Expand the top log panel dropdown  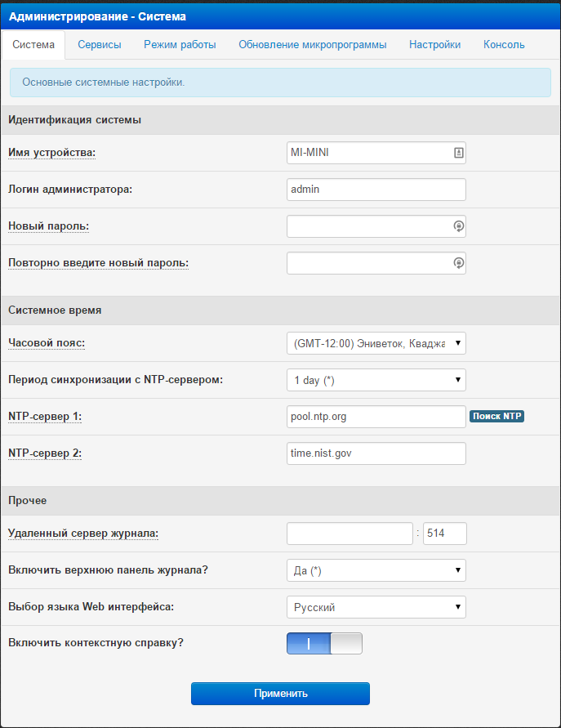376,570
